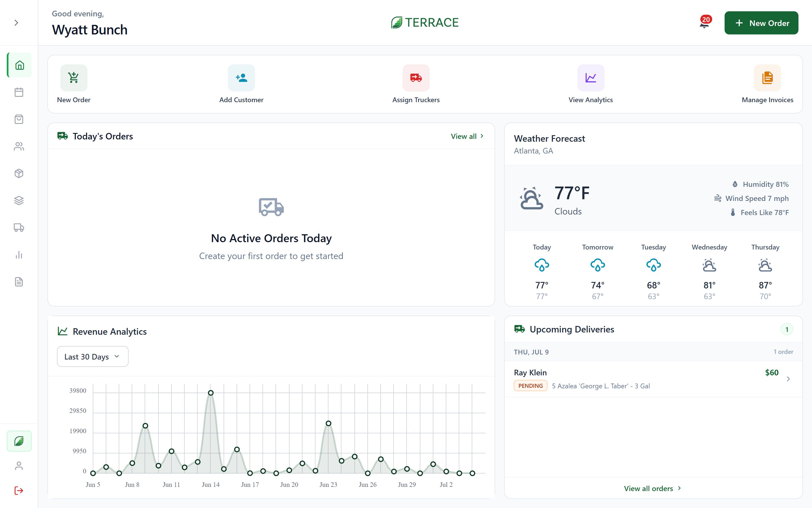Click the TERRACE logo
812x508 pixels.
(425, 23)
